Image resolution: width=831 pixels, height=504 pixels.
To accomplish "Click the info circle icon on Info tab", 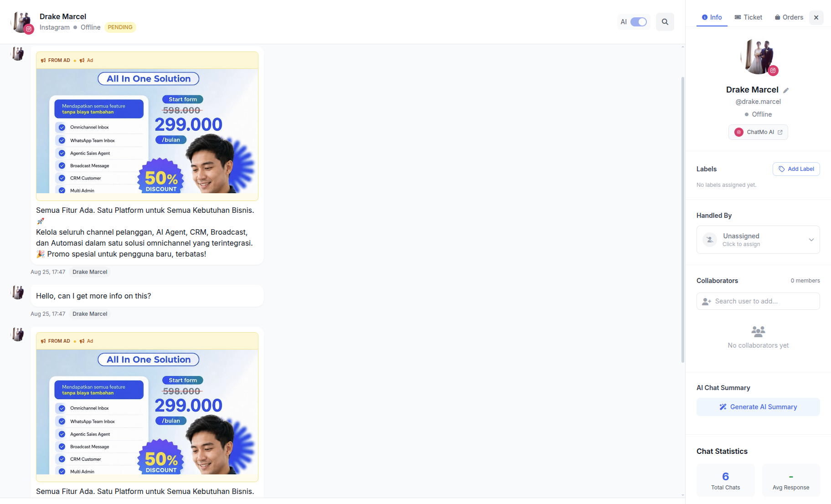I will tap(705, 17).
